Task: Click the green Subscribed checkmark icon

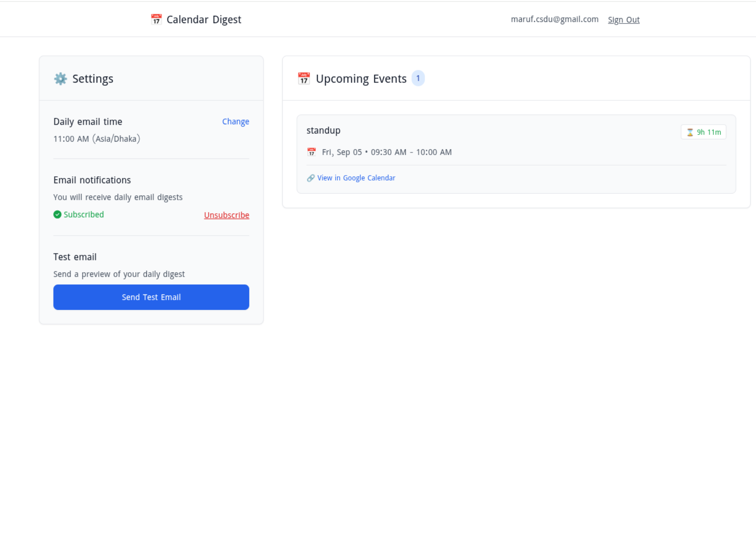Action: tap(57, 214)
